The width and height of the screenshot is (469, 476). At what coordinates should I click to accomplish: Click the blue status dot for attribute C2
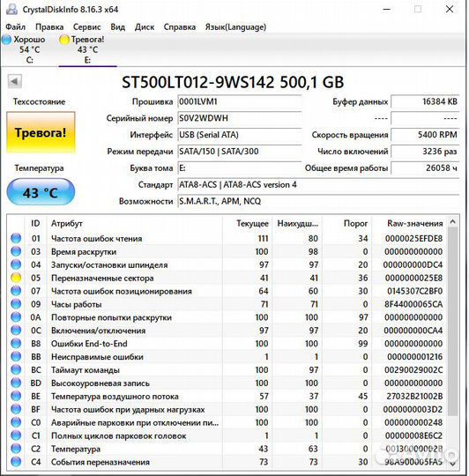click(x=16, y=449)
